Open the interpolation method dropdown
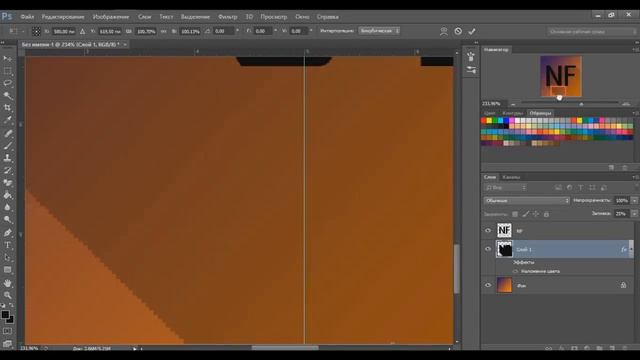 point(379,31)
